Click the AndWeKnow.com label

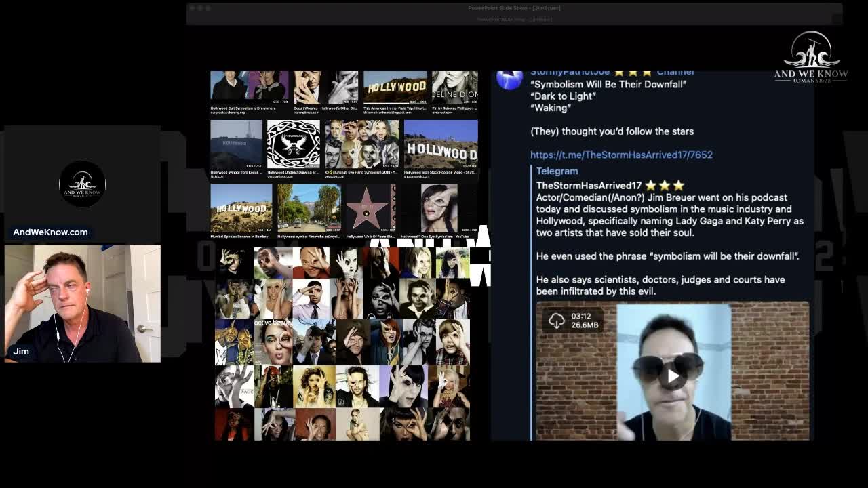pyautogui.click(x=50, y=232)
